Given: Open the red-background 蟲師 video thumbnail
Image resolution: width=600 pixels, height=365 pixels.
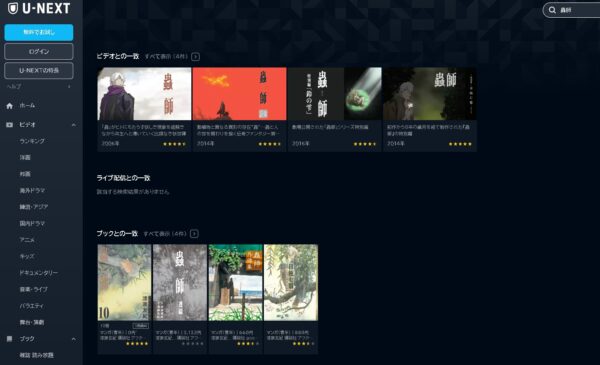Looking at the screenshot, I should click(x=240, y=94).
